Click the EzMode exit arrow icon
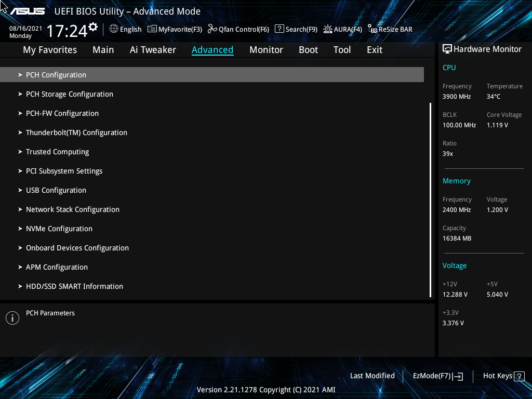 (458, 376)
